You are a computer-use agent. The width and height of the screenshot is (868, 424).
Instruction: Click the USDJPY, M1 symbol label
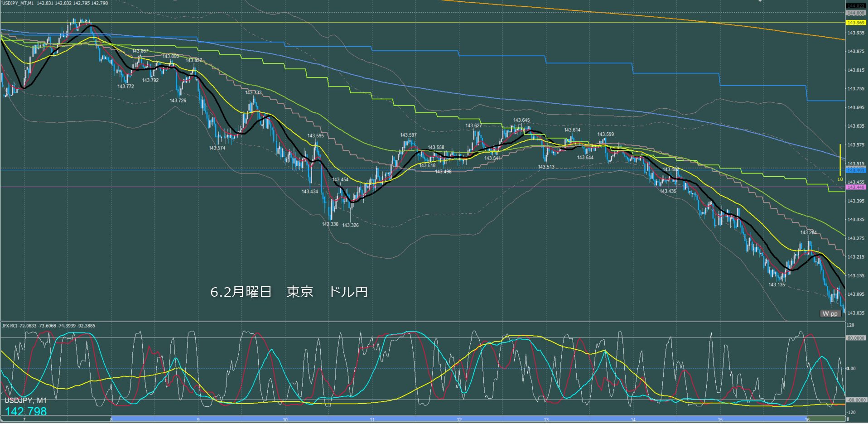[25, 400]
